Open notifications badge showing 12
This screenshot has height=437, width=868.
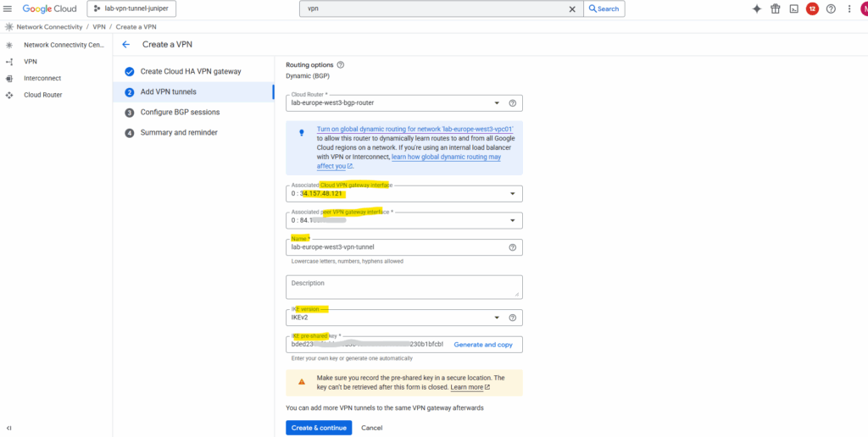812,8
